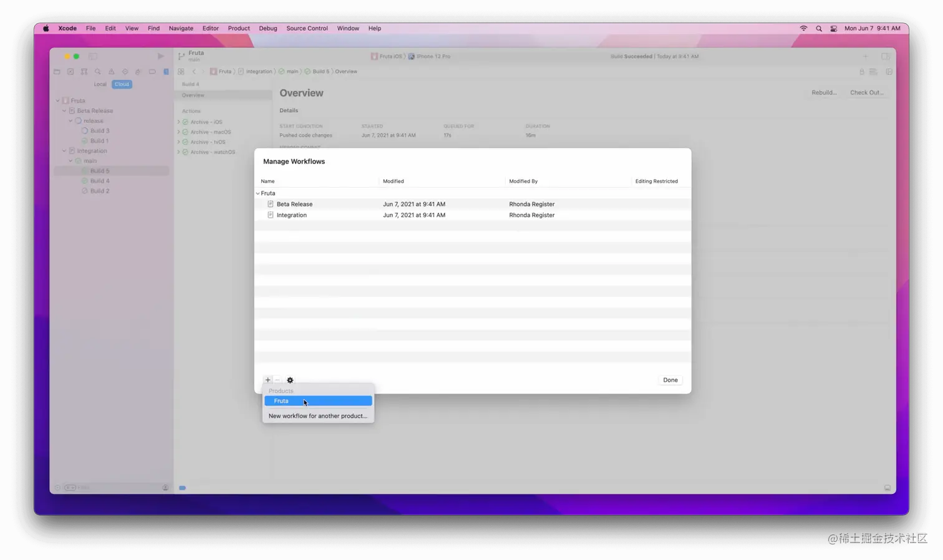Collapse the main branch in the navigator
Screen dimensions: 943x560
point(71,161)
